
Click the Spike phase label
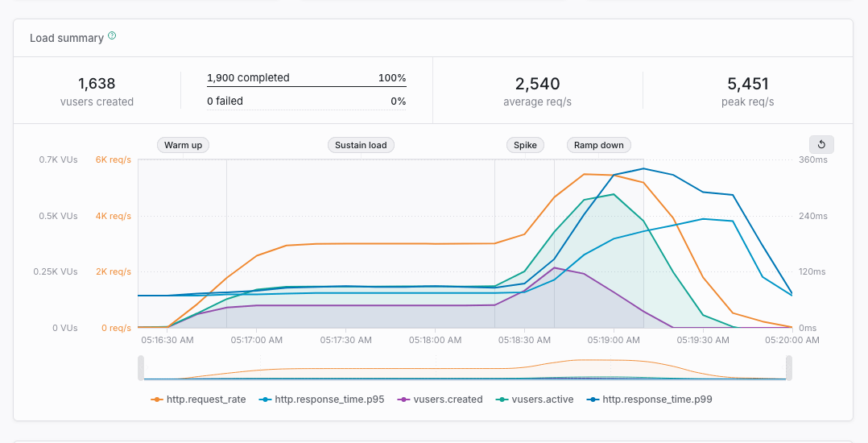[525, 145]
